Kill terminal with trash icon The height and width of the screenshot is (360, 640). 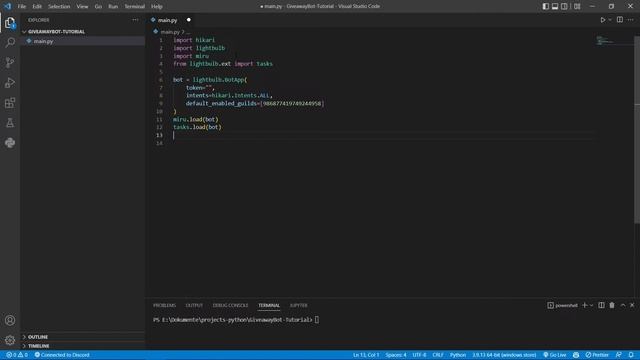point(612,305)
